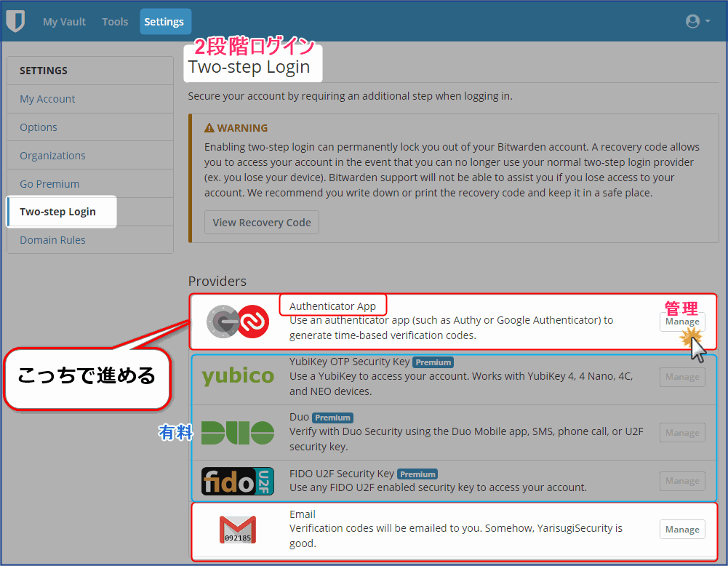This screenshot has height=566, width=728.
Task: Click Manage for Duo provider
Action: 682,433
